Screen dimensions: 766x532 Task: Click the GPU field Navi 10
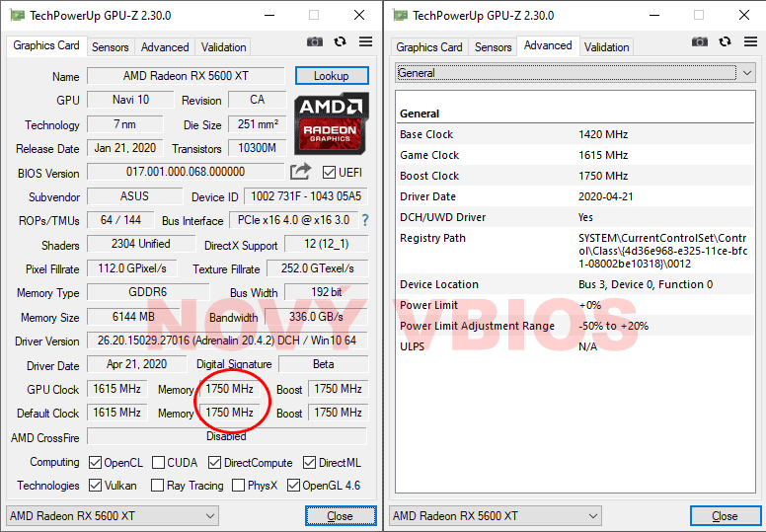pyautogui.click(x=130, y=100)
